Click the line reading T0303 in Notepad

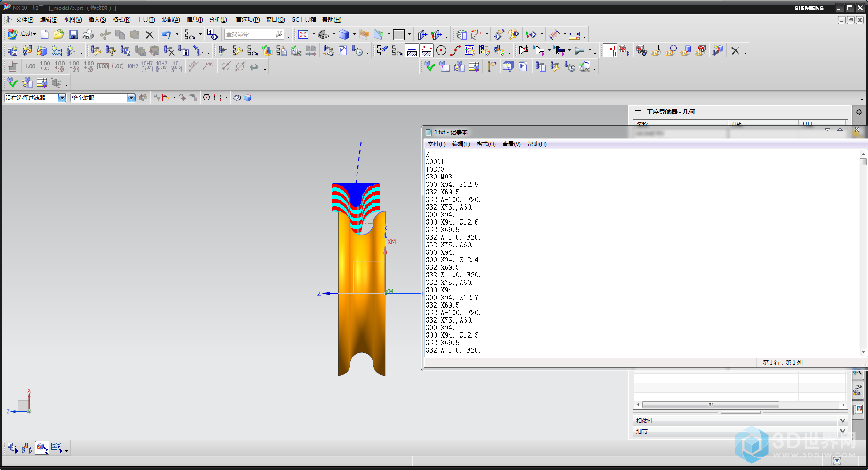[435, 170]
